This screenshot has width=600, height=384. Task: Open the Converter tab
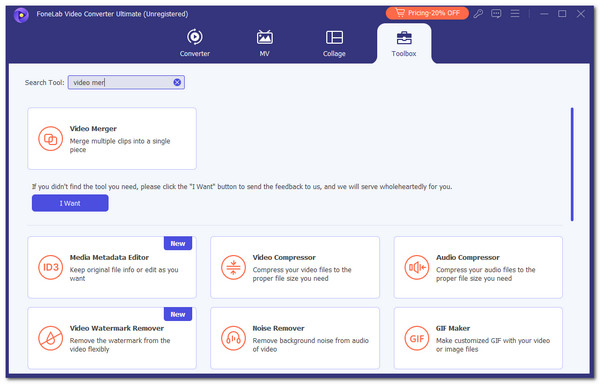tap(195, 43)
